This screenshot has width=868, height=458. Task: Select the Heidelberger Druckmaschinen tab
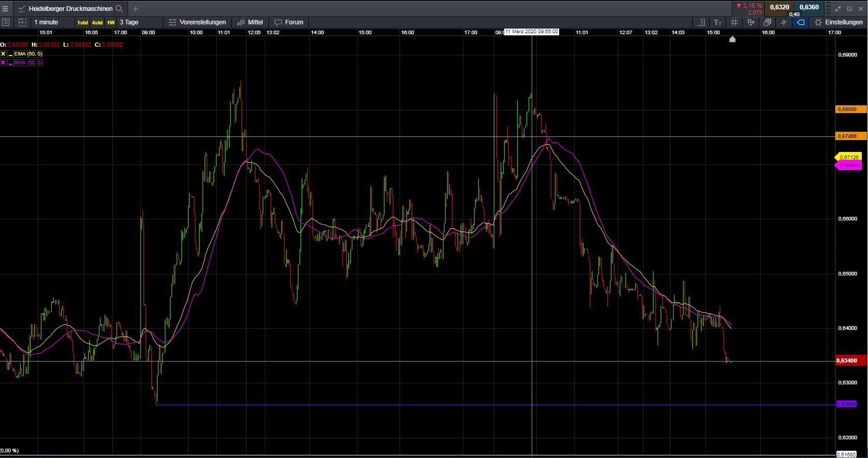[70, 9]
